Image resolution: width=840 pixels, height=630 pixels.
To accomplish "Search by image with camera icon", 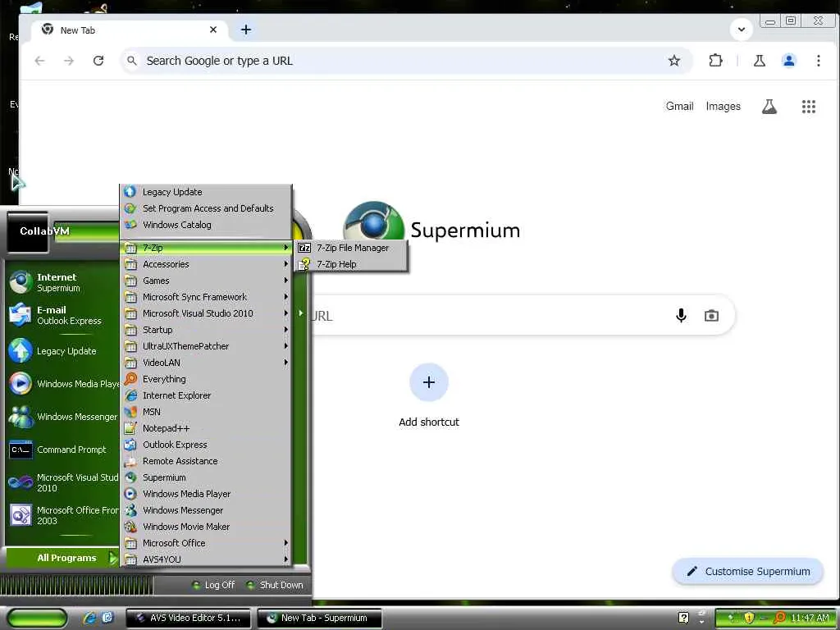I will pos(711,316).
